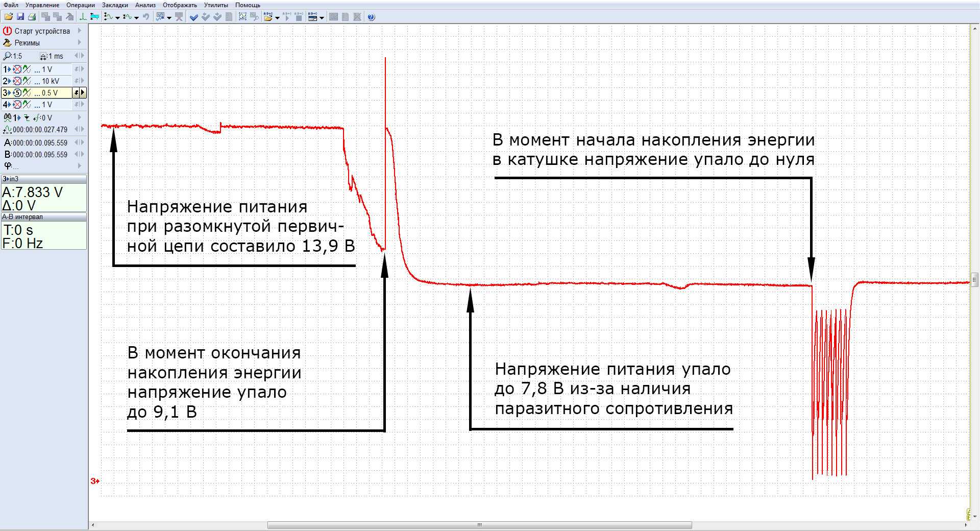Screen dimensions: 980x531
Task: Expand channel 3 options with black arrow
Action: click(83, 93)
